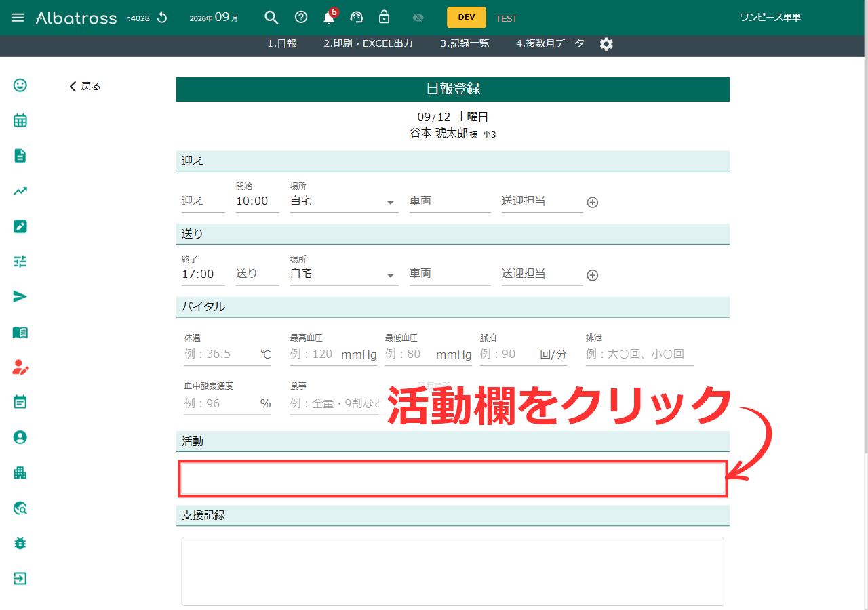Click the 排泄 input field

click(x=639, y=354)
